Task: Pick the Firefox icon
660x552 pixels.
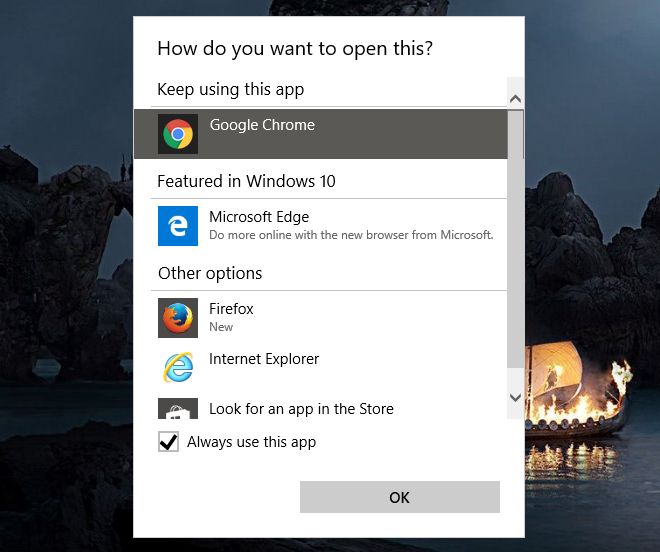Action: (x=178, y=318)
